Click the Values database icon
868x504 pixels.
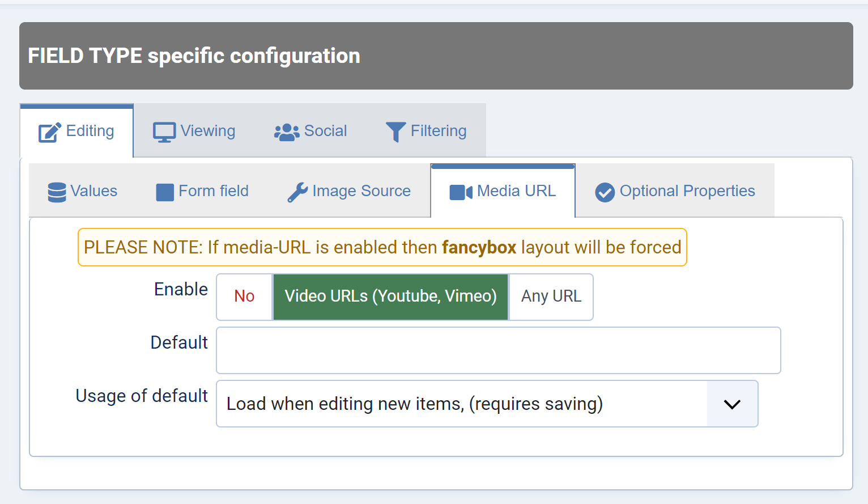57,192
